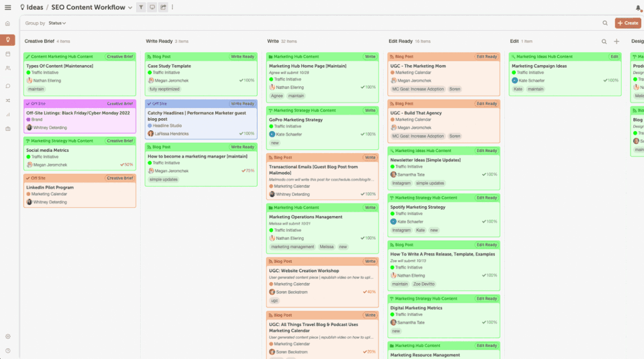Click the plus button in the Edit column
This screenshot has width=644, height=359.
(x=616, y=41)
